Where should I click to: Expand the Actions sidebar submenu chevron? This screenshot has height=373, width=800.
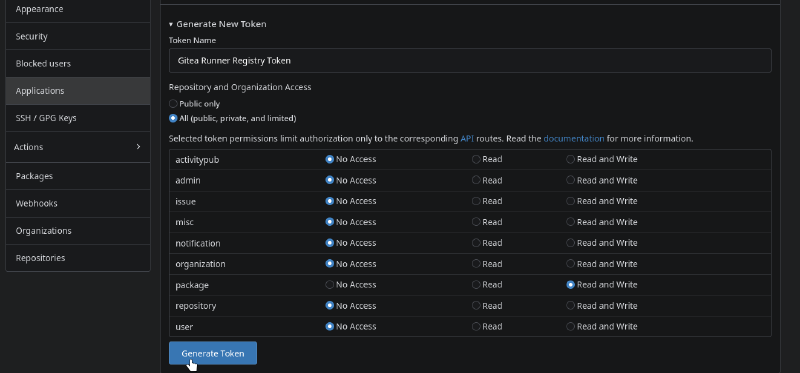138,146
